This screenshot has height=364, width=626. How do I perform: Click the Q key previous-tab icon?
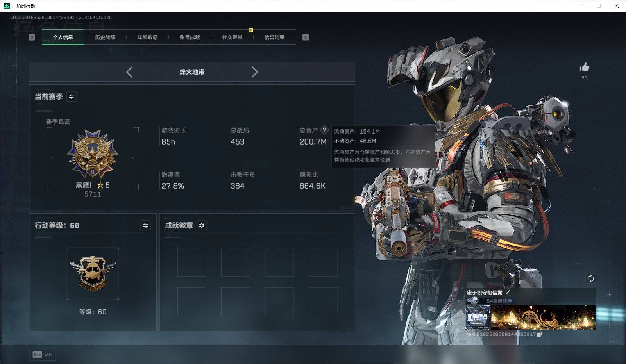pyautogui.click(x=32, y=37)
